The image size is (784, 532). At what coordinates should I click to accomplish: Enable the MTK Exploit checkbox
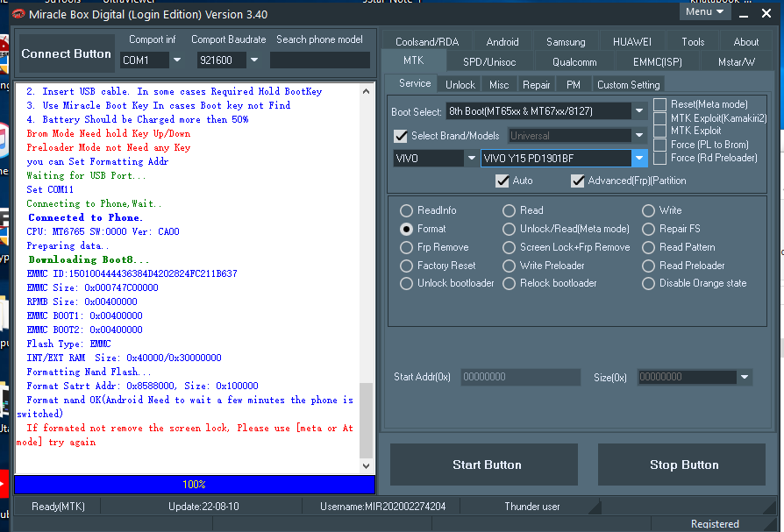click(660, 131)
